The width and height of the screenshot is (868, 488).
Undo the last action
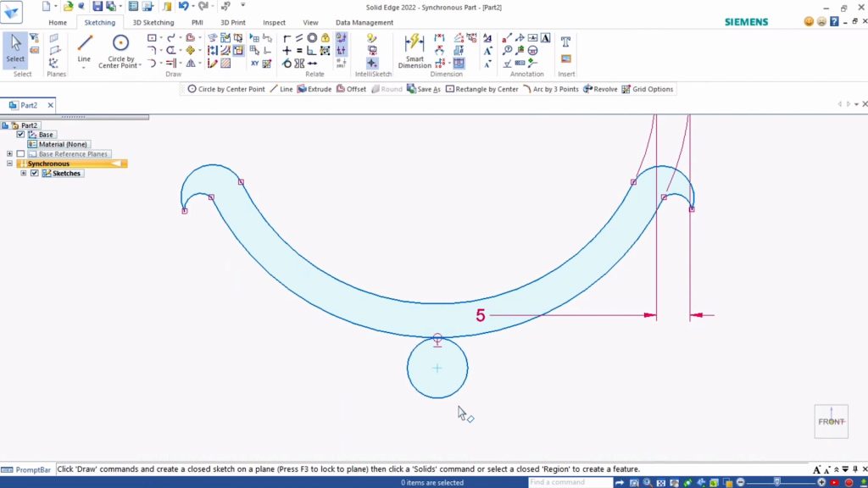pos(183,6)
